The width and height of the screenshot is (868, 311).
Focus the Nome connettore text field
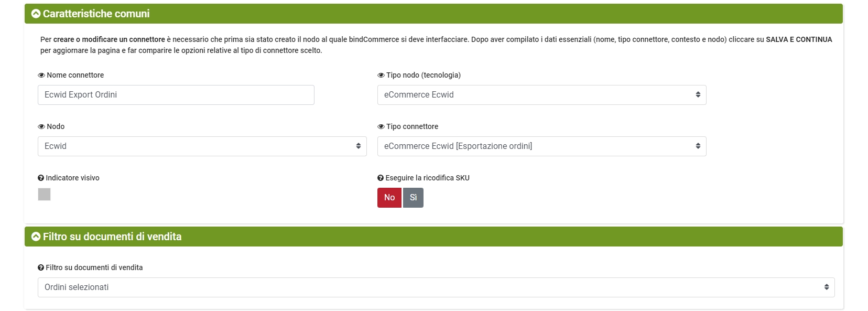pyautogui.click(x=176, y=95)
